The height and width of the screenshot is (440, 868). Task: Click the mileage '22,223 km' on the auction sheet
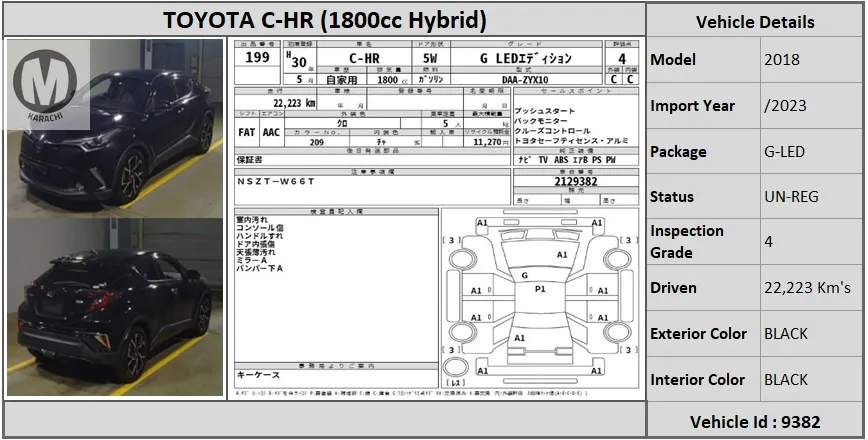(x=294, y=103)
